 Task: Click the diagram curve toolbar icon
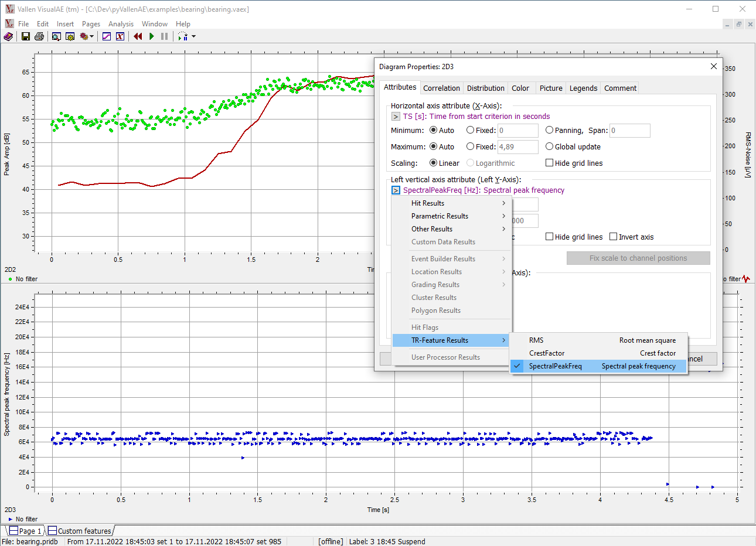[107, 36]
